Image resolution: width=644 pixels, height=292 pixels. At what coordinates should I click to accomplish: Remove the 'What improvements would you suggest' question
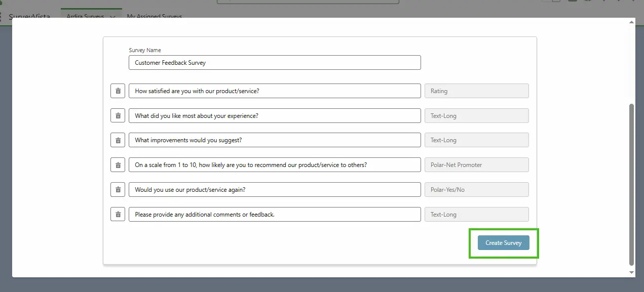[x=118, y=140]
